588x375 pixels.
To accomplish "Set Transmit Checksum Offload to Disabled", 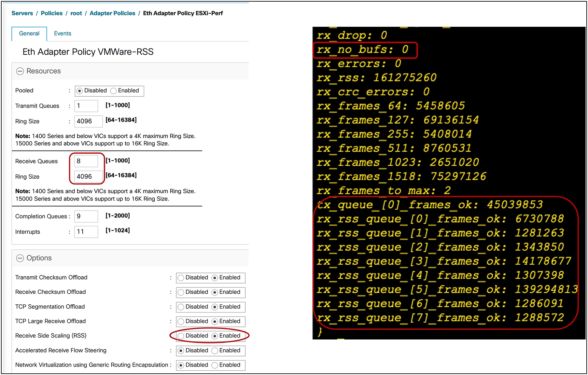I will (181, 278).
